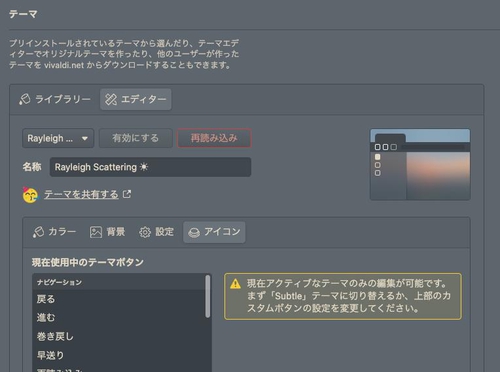This screenshot has height=372, width=500.
Task: Select the カラー tab
Action: click(54, 232)
